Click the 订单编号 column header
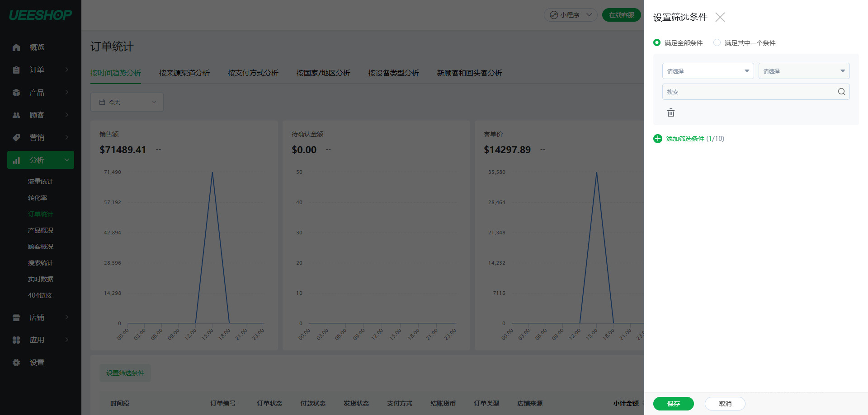The width and height of the screenshot is (868, 415). [x=223, y=403]
